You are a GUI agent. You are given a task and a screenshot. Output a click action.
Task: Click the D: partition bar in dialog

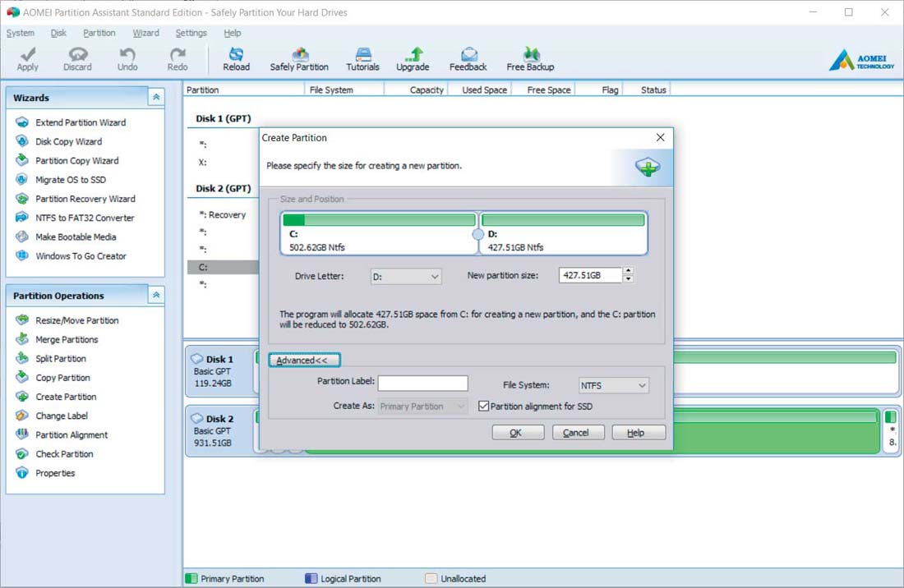tap(563, 233)
